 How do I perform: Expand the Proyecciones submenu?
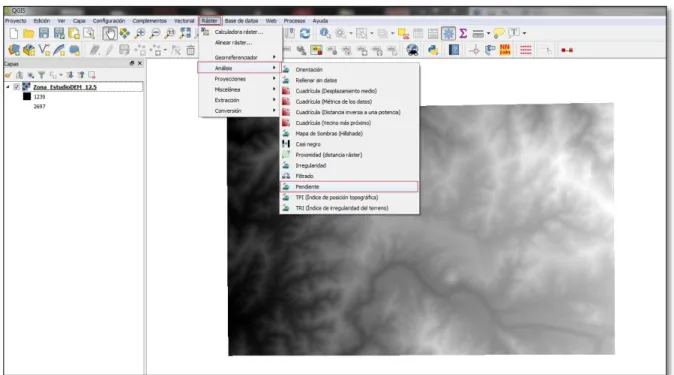click(x=240, y=79)
